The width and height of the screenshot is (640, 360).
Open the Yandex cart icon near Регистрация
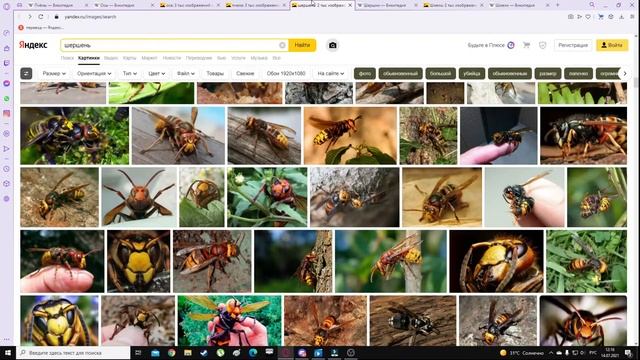click(x=527, y=45)
